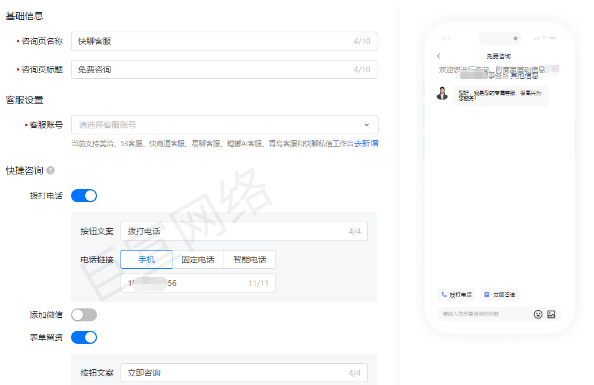Toggle the 表单留资 switch off
594x385 pixels.
tap(84, 337)
